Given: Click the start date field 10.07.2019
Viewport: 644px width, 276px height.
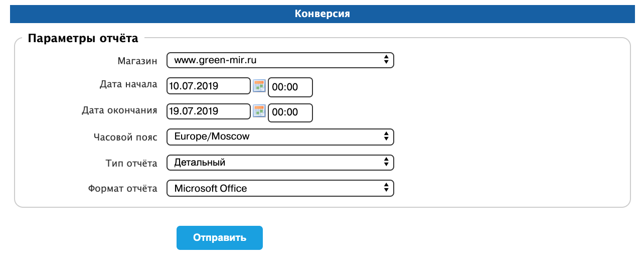Looking at the screenshot, I should pos(208,86).
